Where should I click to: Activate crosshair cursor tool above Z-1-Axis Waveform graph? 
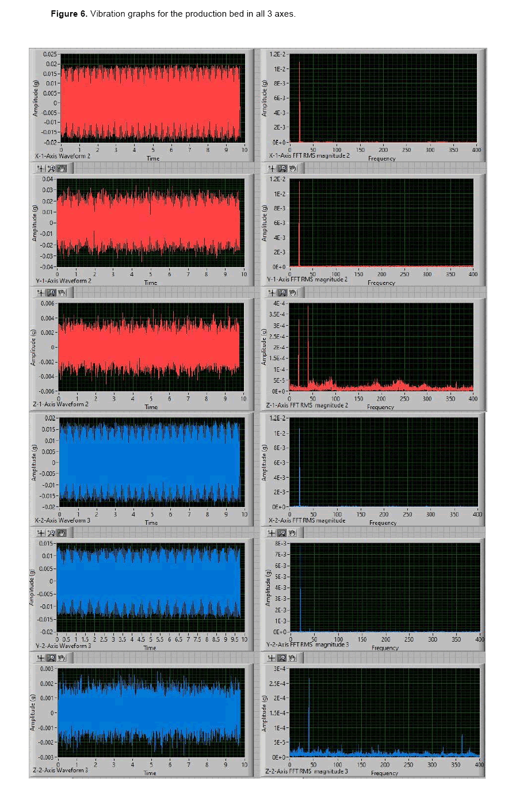(41, 292)
